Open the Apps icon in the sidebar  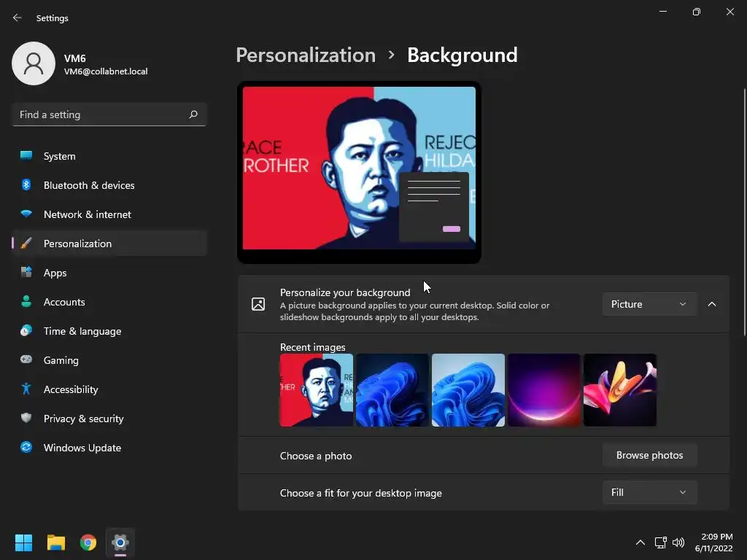[x=26, y=273]
